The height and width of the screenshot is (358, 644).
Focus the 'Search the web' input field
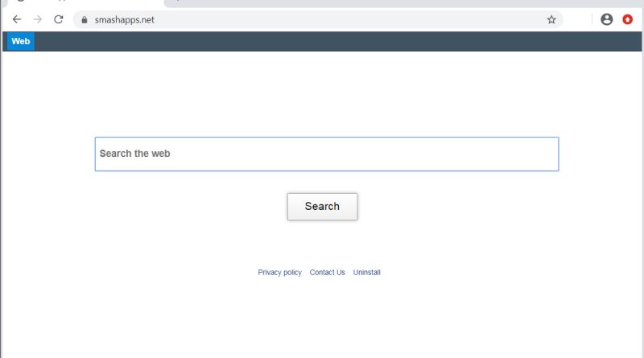326,154
